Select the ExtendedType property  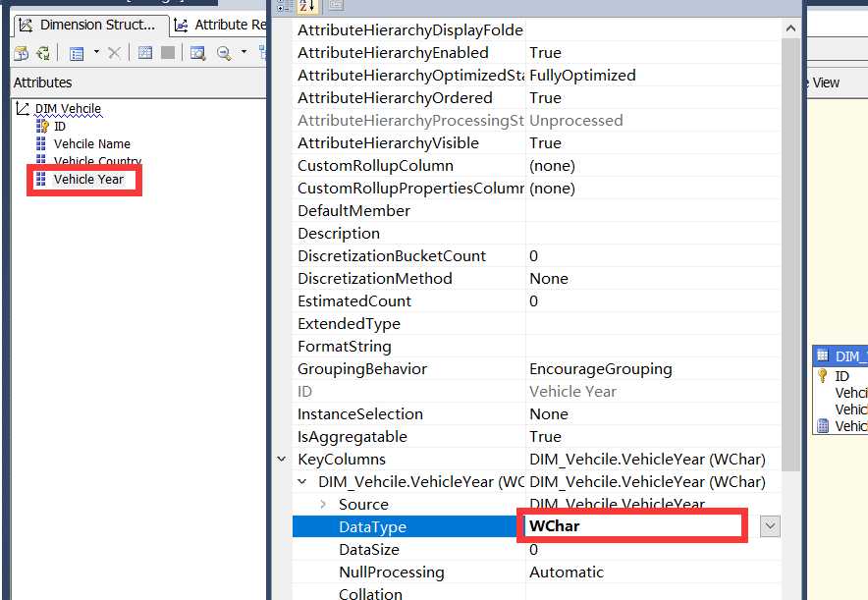pyautogui.click(x=349, y=324)
